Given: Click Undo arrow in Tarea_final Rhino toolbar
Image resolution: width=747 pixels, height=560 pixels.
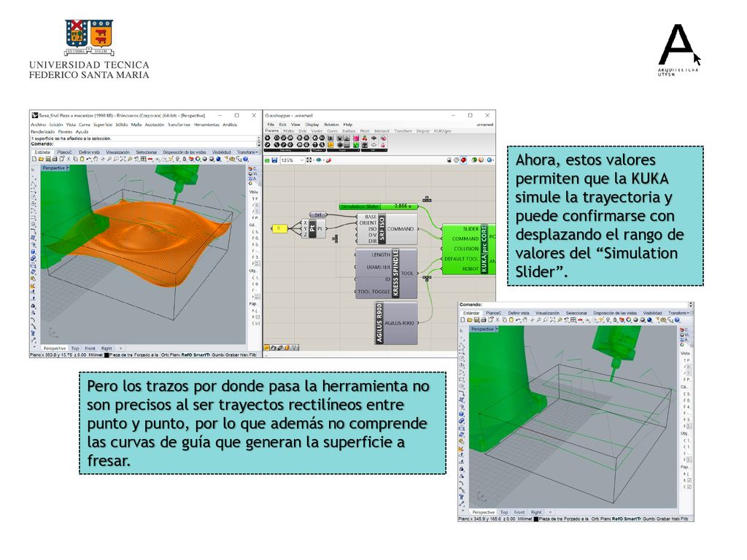Looking at the screenshot, I should [88, 159].
